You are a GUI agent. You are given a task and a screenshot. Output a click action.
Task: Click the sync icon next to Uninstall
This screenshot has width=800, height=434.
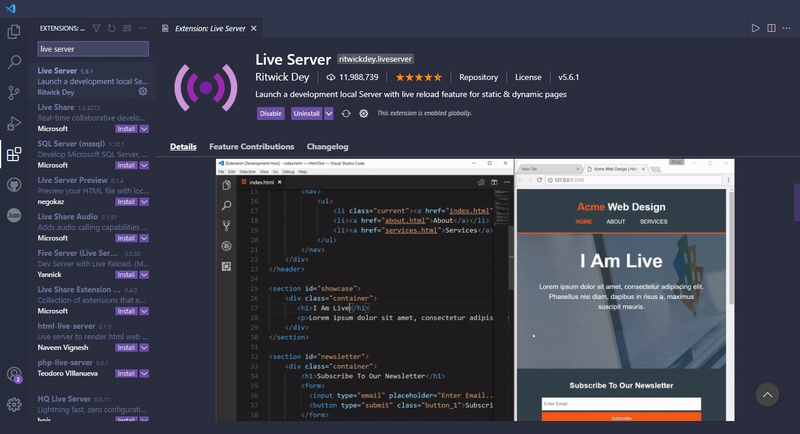coord(346,114)
